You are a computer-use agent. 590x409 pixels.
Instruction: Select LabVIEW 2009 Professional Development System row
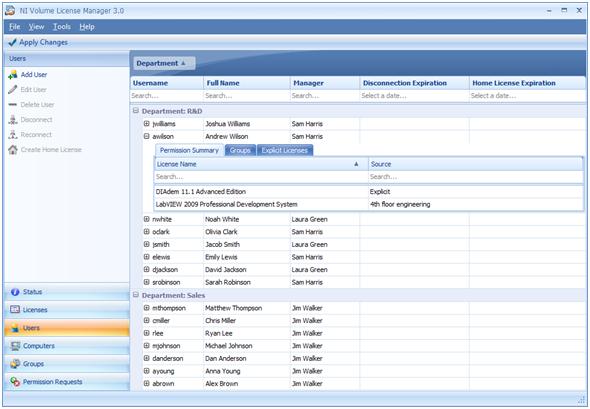368,204
